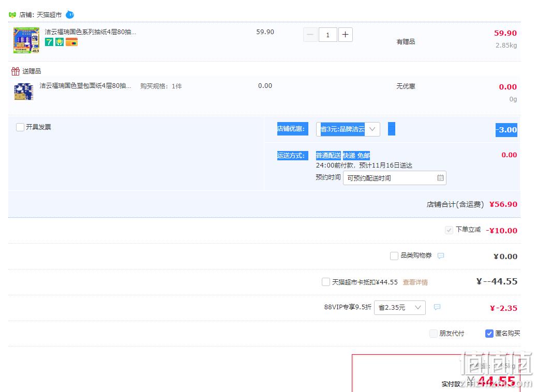Decrease quantity with the minus button

tap(310, 35)
